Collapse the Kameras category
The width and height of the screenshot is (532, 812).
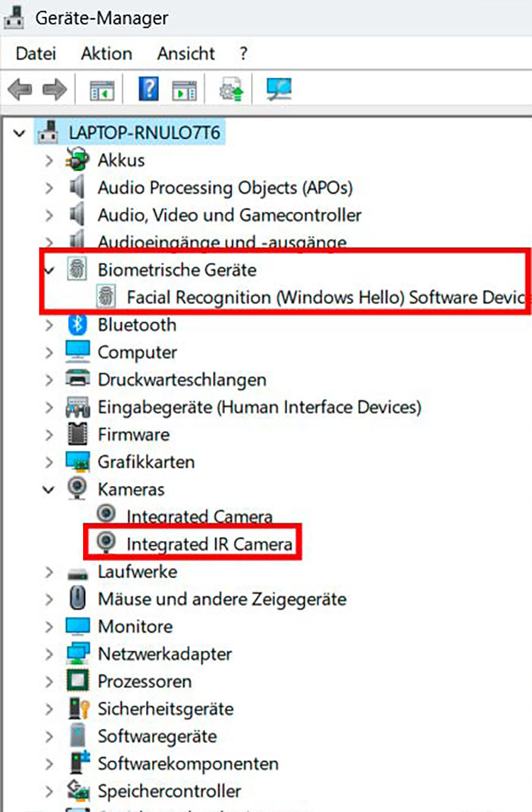click(x=49, y=489)
